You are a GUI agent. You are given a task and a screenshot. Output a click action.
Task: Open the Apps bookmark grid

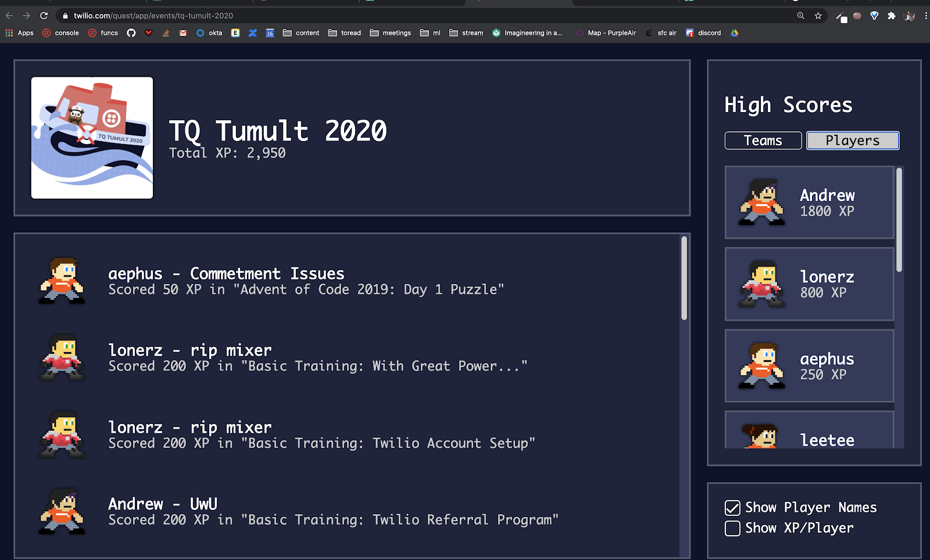coord(20,33)
